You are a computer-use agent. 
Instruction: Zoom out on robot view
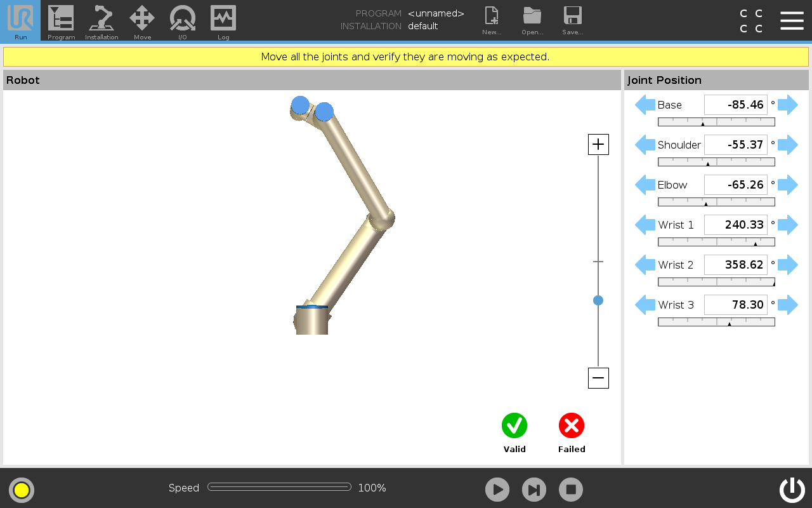[598, 378]
